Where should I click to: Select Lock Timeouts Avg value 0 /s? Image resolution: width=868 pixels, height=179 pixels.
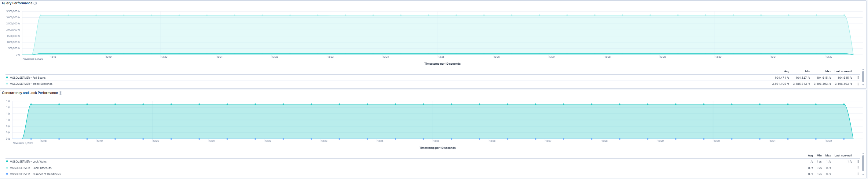pos(811,168)
